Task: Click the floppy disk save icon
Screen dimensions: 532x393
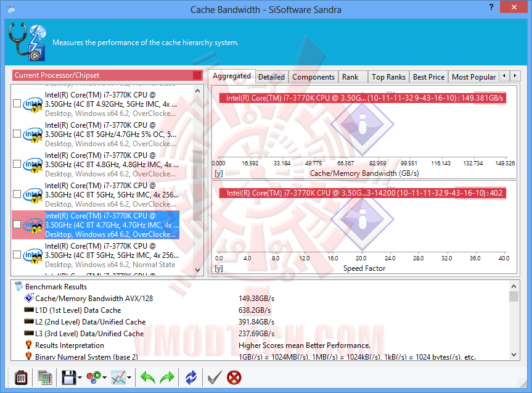Action: click(69, 378)
